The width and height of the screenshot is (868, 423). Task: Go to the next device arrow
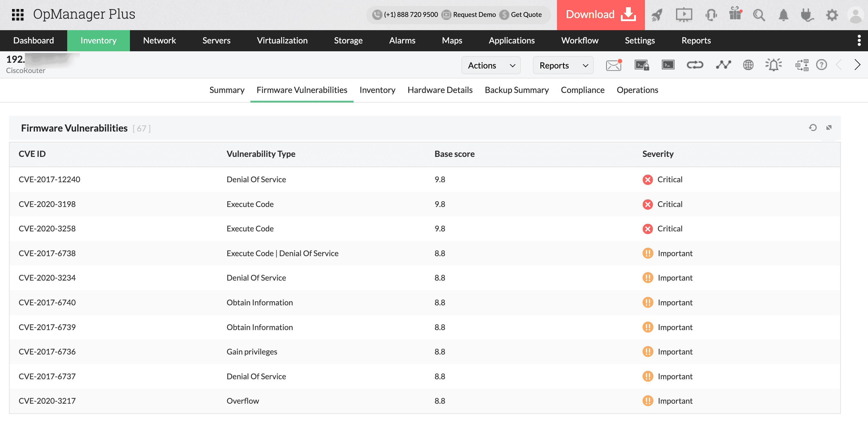(857, 65)
